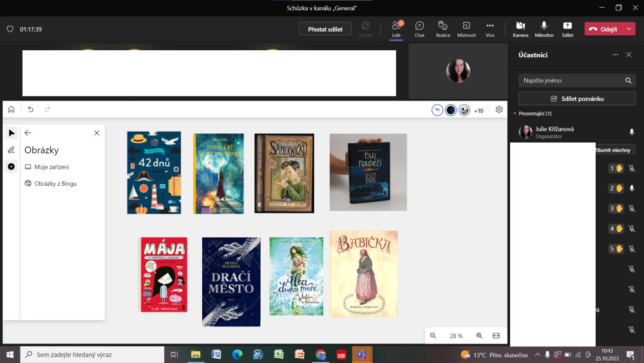Click the 28 % zoom level
This screenshot has width=644, height=363.
[x=456, y=336]
